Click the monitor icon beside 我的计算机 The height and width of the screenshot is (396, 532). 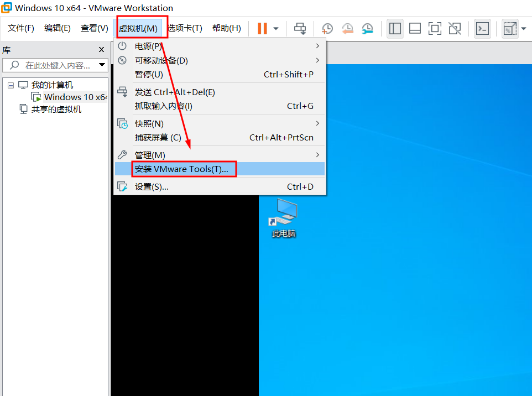click(x=23, y=85)
